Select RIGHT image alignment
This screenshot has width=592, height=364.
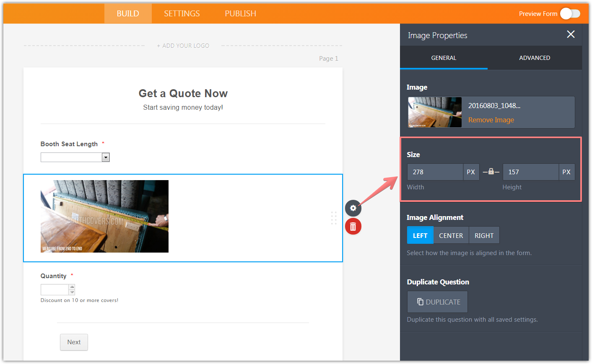click(484, 235)
